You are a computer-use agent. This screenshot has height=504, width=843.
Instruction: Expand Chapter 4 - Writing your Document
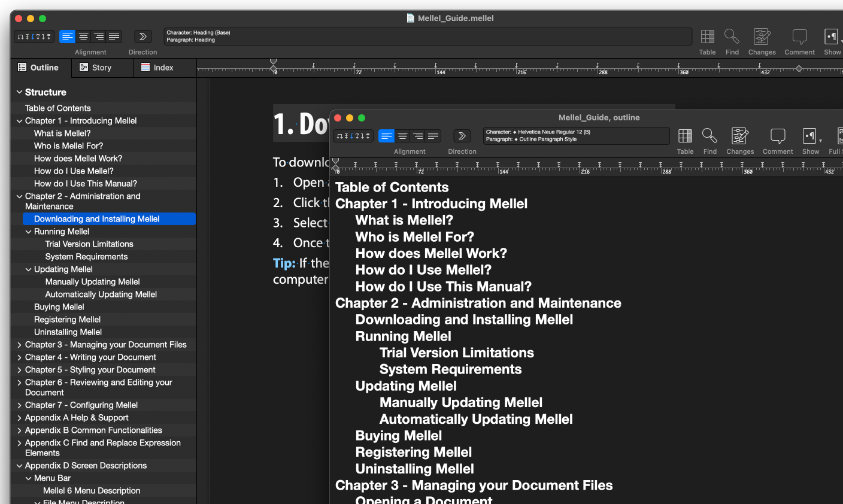(19, 357)
